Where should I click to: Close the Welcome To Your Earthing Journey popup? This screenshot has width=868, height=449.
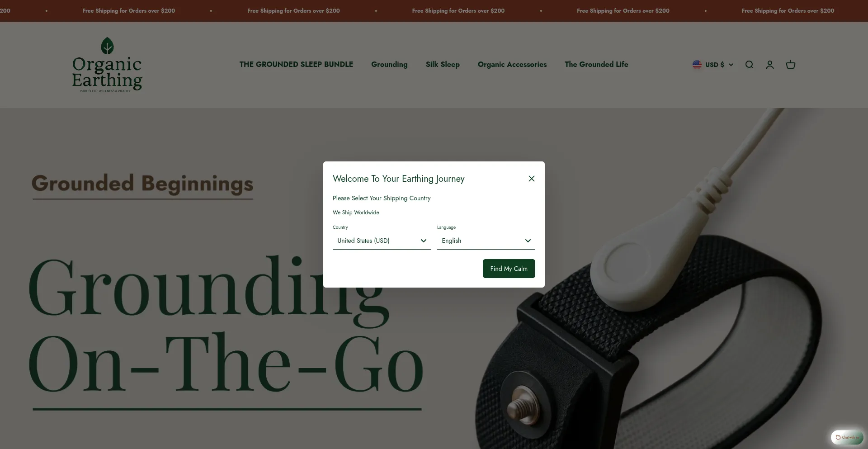(x=532, y=179)
